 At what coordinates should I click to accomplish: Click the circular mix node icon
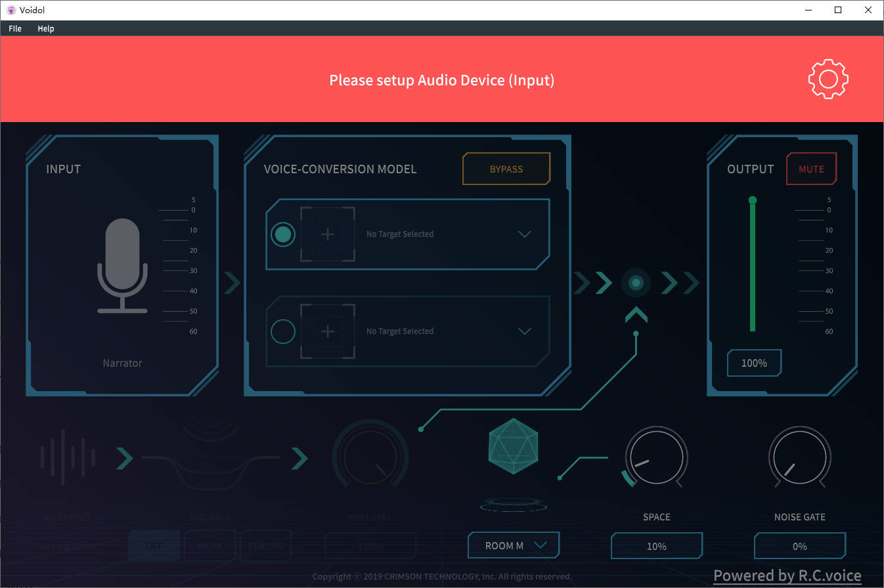click(636, 283)
